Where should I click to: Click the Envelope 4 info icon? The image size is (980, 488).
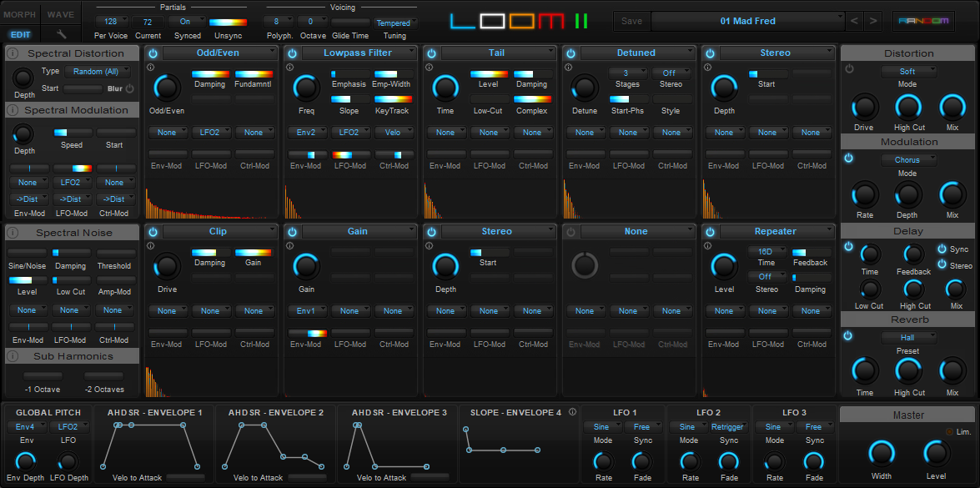coord(570,412)
